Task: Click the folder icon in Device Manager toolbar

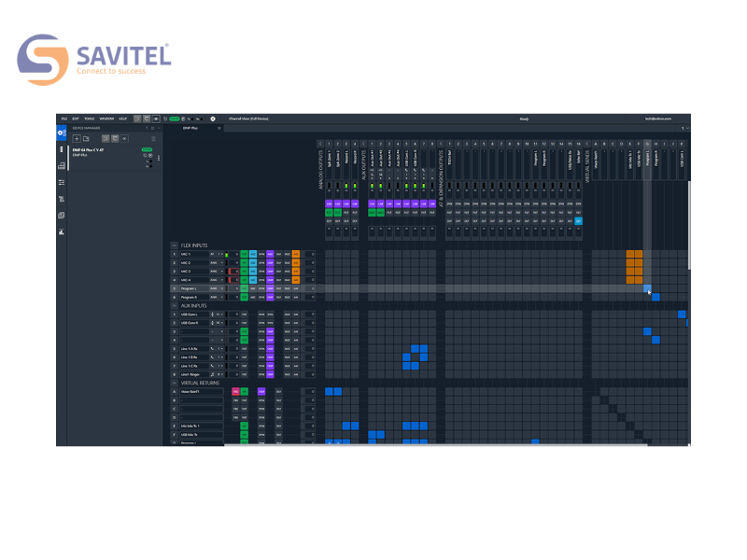Action: 86,138
